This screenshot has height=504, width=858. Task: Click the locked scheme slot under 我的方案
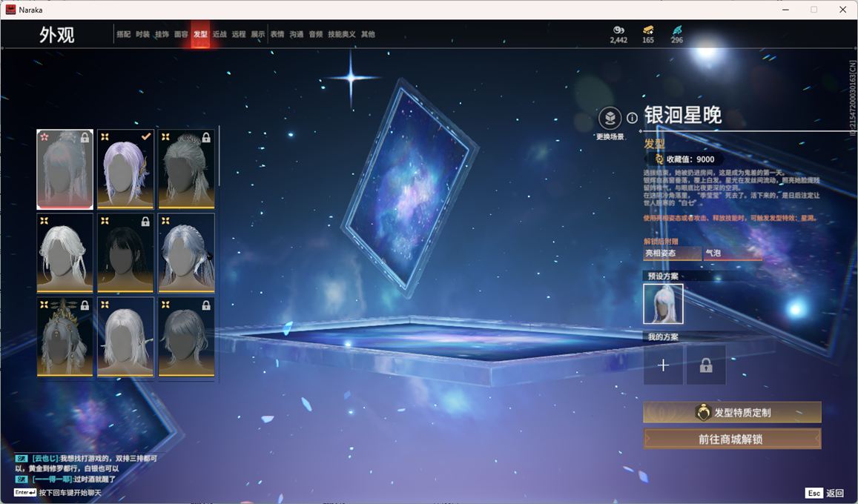[x=706, y=365]
